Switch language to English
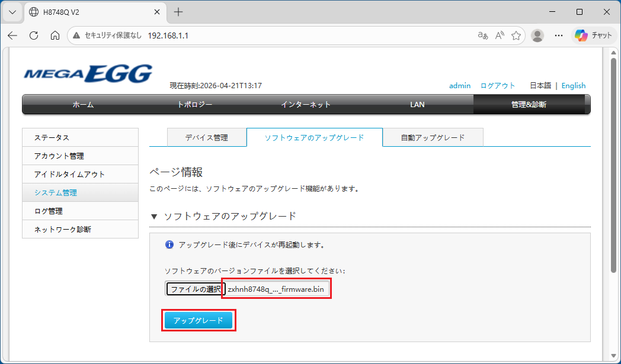This screenshot has height=364, width=621. 574,85
